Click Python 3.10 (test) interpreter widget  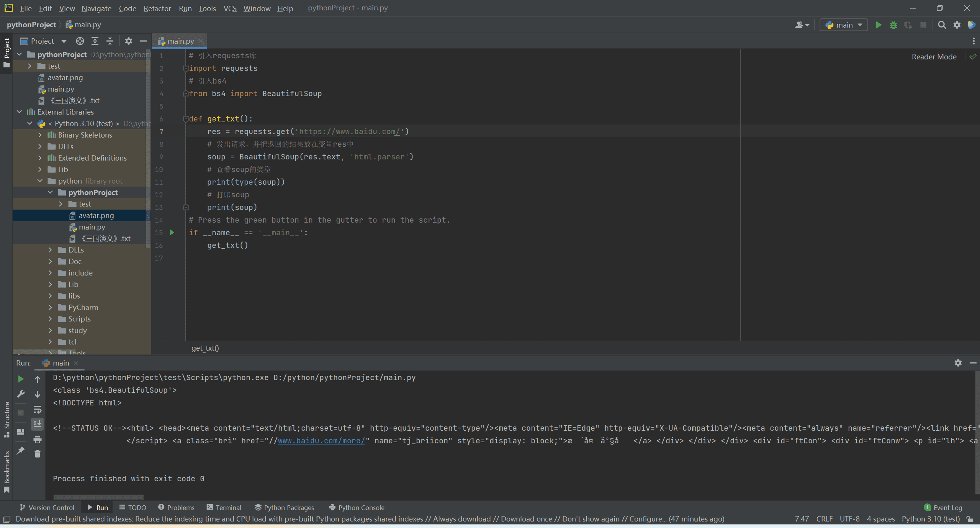point(931,519)
